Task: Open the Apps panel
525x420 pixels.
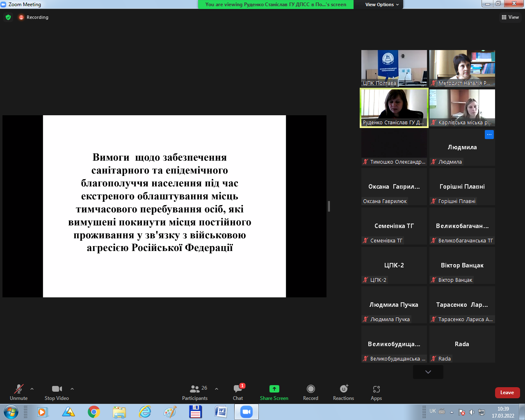Action: tap(376, 392)
